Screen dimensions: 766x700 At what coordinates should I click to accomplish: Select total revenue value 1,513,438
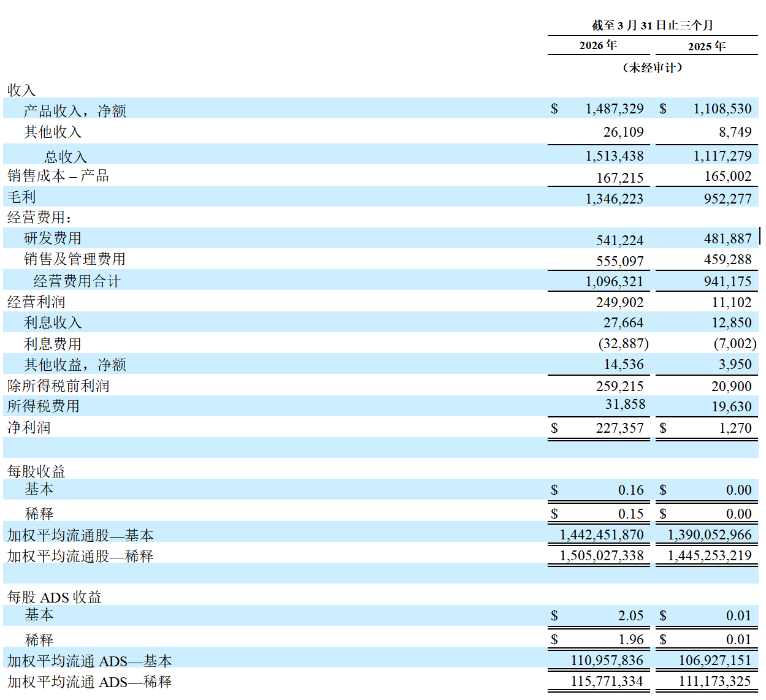(x=615, y=156)
